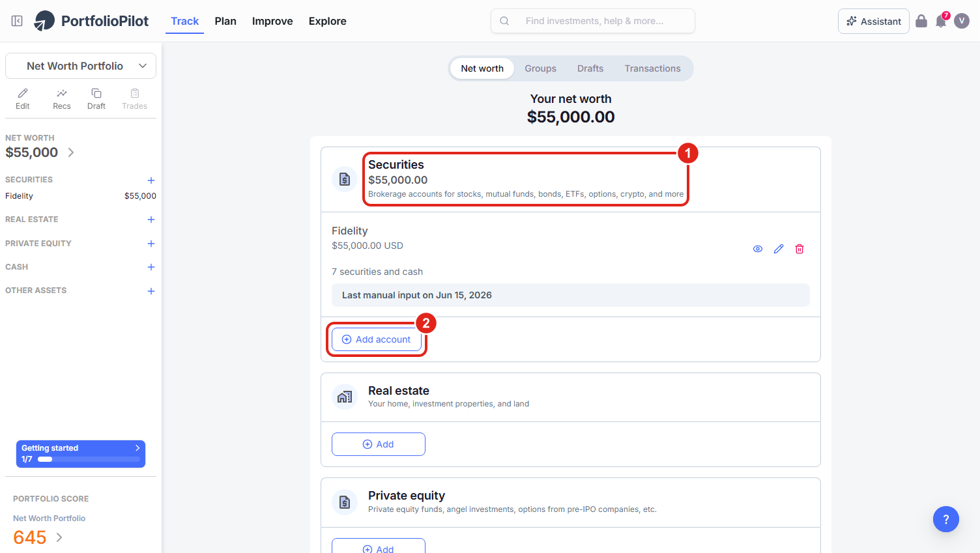
Task: Click Add under Real estate
Action: pyautogui.click(x=379, y=444)
